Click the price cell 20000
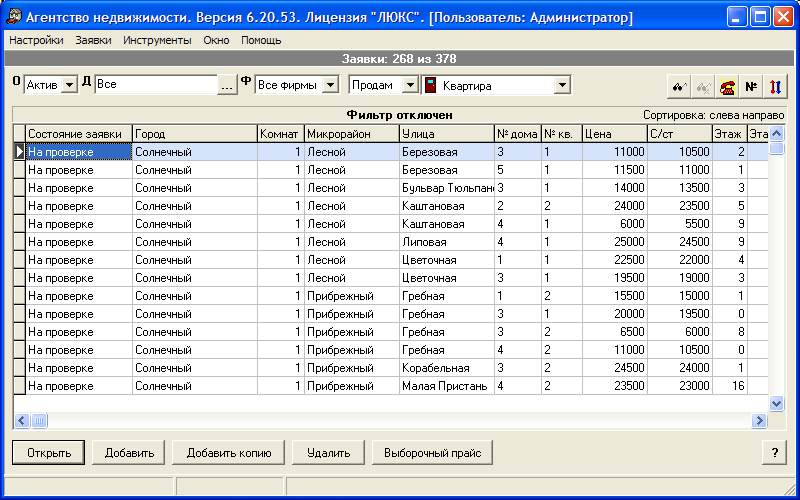800x500 pixels. (x=615, y=314)
